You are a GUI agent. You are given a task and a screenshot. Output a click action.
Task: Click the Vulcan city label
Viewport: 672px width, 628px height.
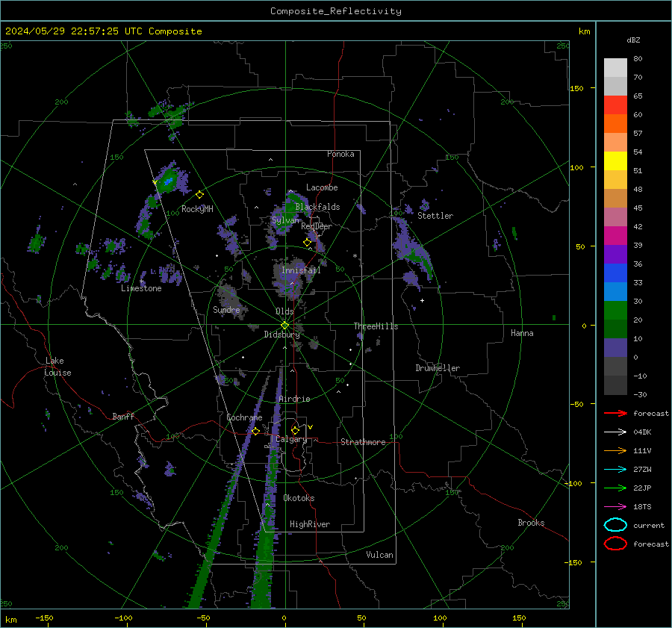point(380,555)
